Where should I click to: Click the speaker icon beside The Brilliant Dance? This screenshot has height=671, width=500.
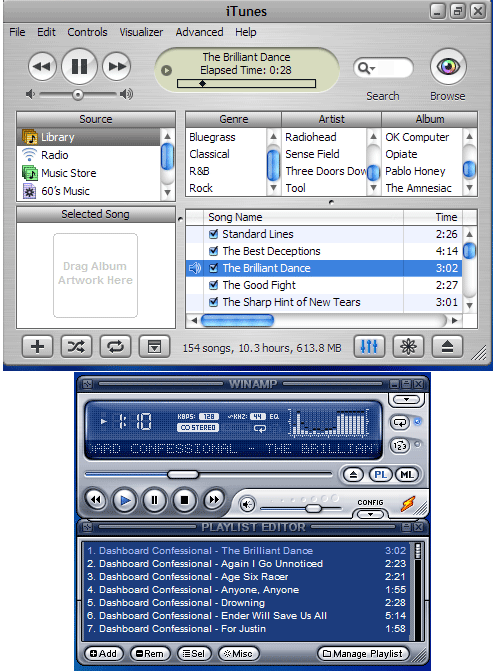[x=195, y=268]
